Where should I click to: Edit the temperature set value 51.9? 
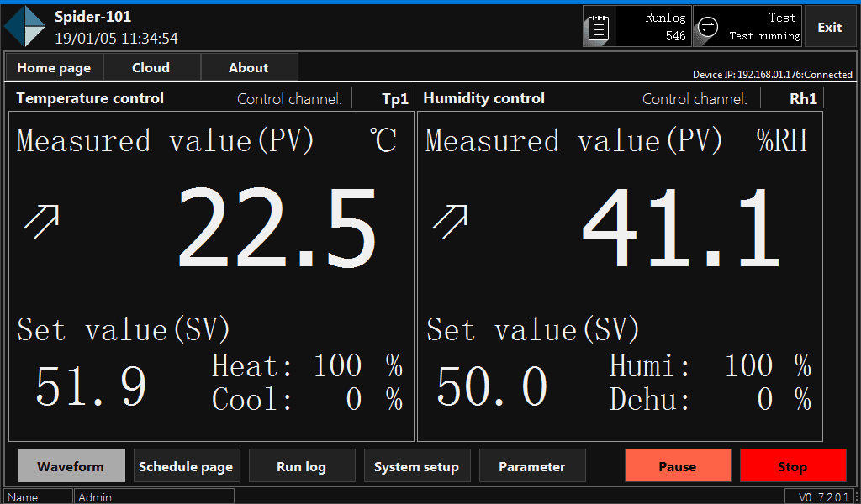pyautogui.click(x=91, y=386)
